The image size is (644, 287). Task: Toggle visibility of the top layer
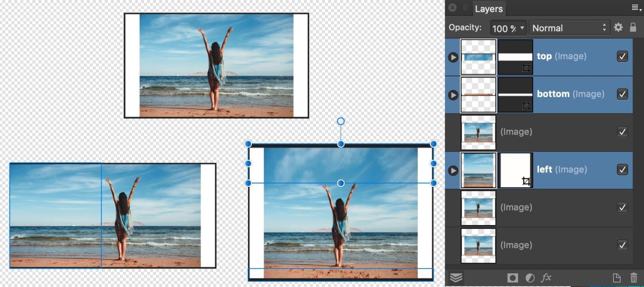coord(622,56)
